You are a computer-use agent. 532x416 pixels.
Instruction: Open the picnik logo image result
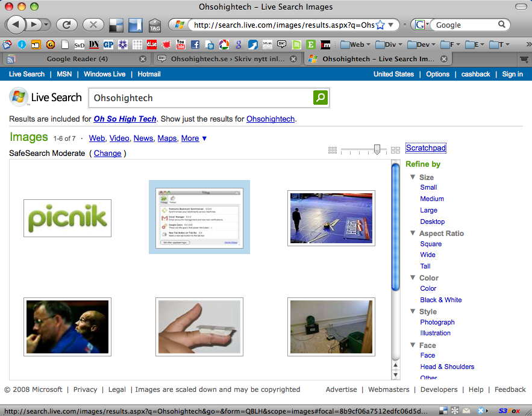point(67,218)
